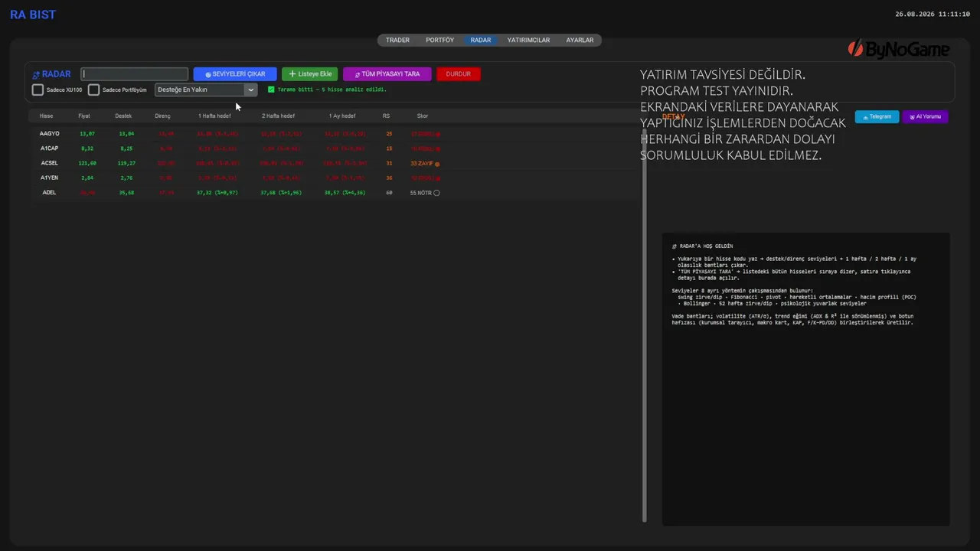Enable the Sadece XU100 checkbox
Viewport: 980px width, 551px height.
[x=38, y=90]
